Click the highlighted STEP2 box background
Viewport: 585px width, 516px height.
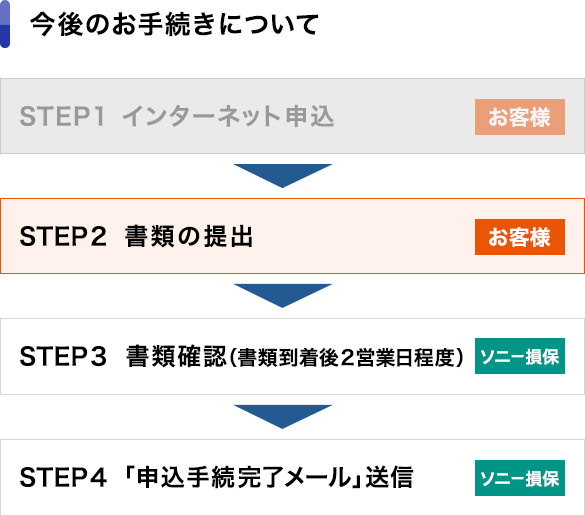click(x=292, y=236)
